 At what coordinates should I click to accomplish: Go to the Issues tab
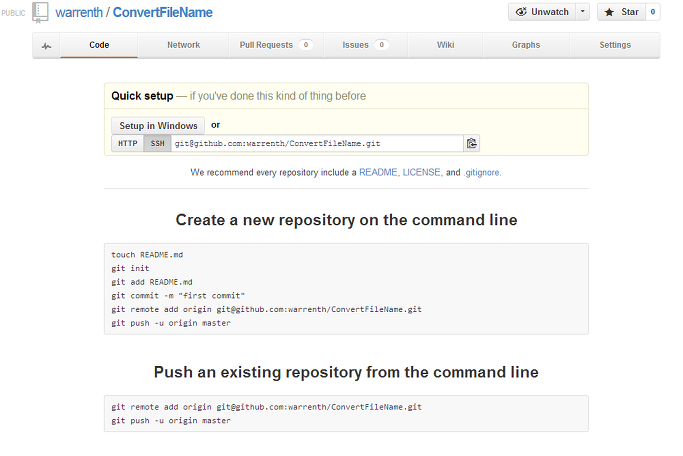[365, 45]
